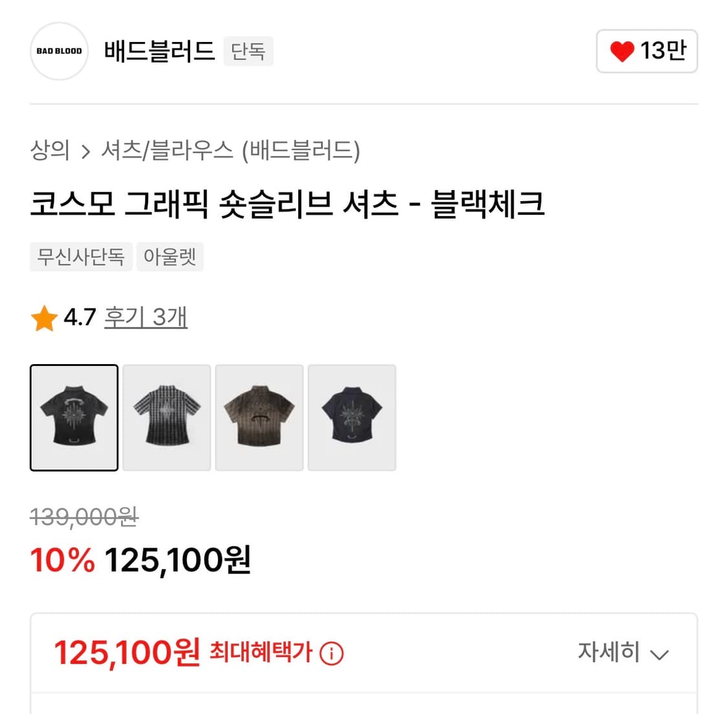Tap the breadcrumb arrow between 상의 and 셔츠/블라우스
728x714 pixels.
point(85,150)
